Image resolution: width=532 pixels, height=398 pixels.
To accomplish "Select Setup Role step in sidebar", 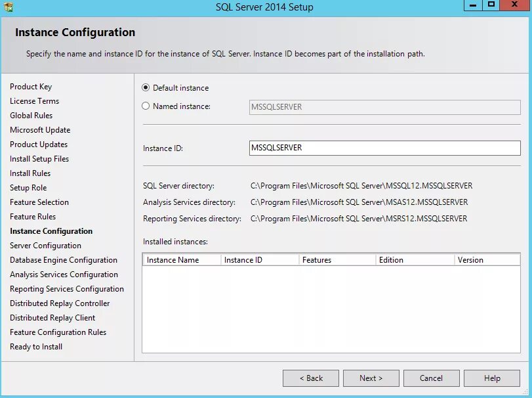I will point(28,187).
